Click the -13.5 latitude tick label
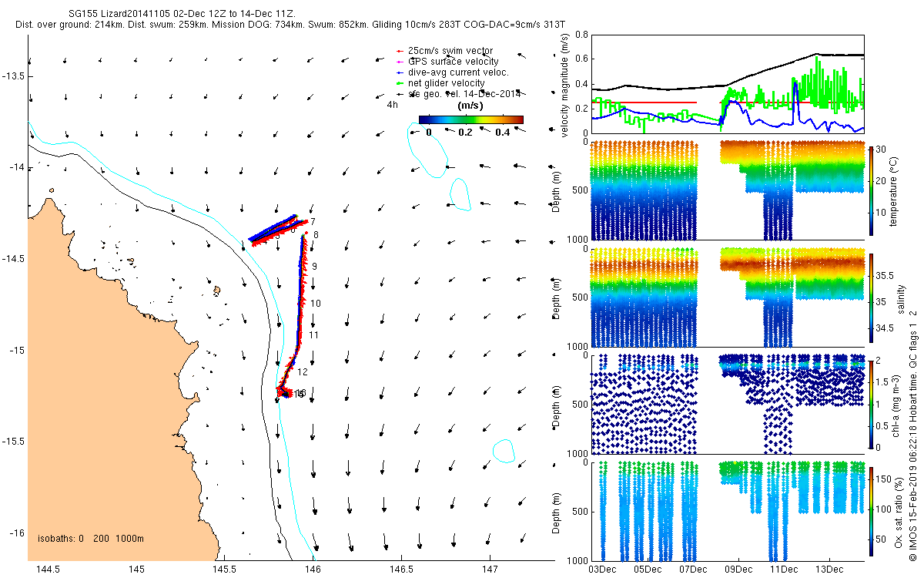 click(x=13, y=76)
